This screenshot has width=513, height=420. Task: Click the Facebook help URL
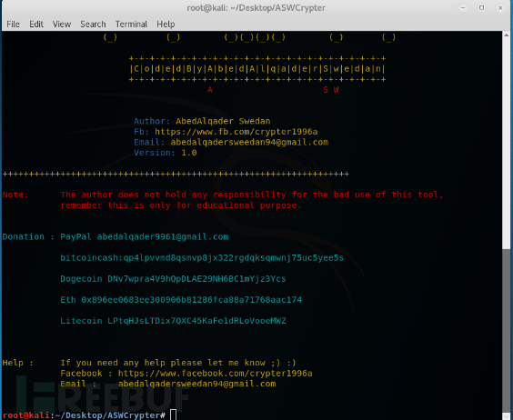[215, 374]
